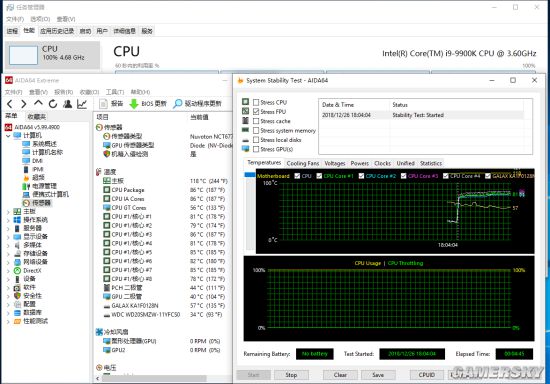Click the AIDA64 back navigation arrow
550x384 pixels.
click(x=10, y=104)
